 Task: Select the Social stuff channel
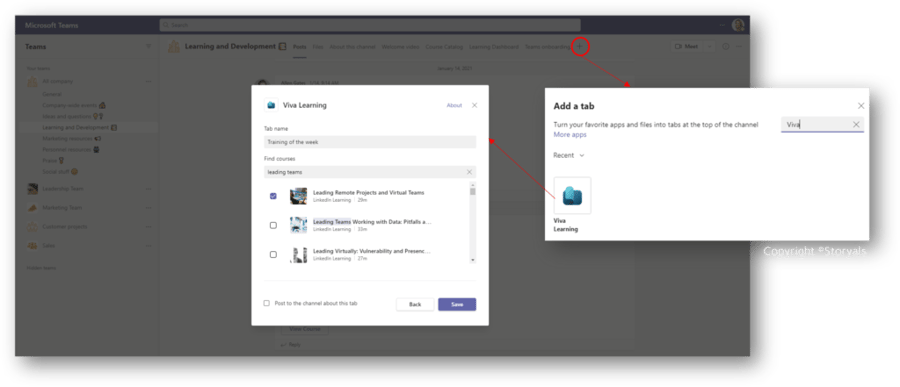point(60,172)
